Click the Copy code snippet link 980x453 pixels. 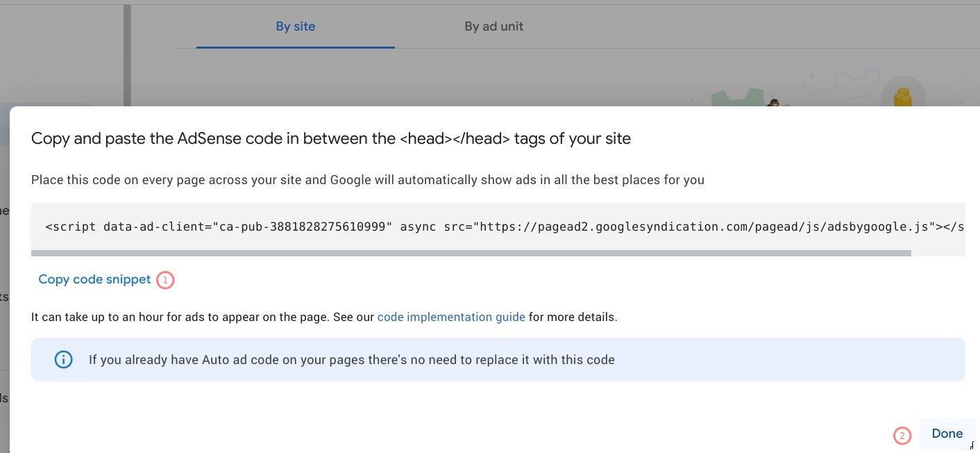94,279
